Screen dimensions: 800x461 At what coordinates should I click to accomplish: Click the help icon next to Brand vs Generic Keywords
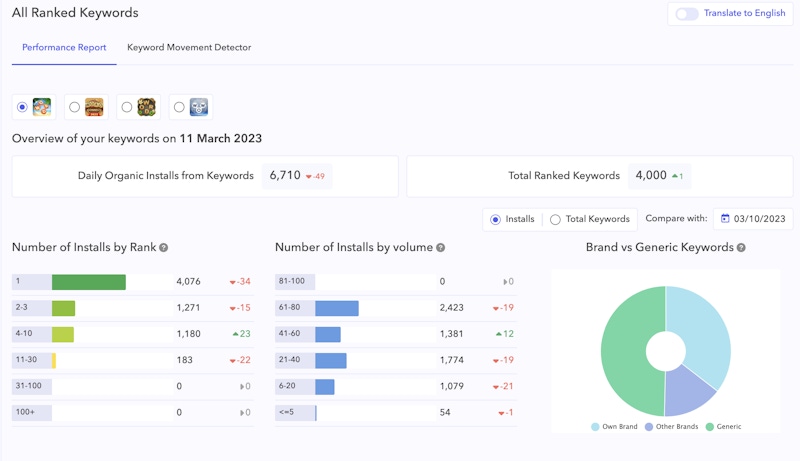(x=741, y=247)
